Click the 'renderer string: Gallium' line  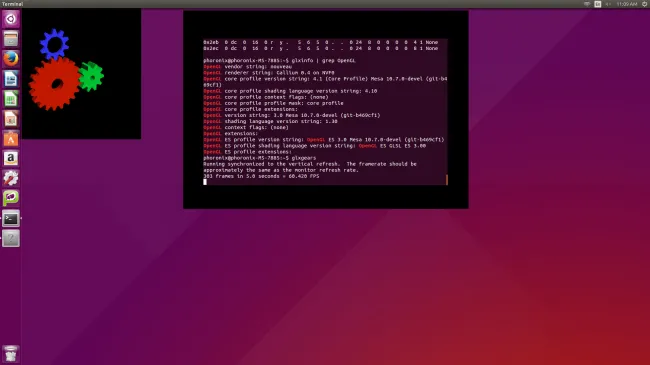269,73
